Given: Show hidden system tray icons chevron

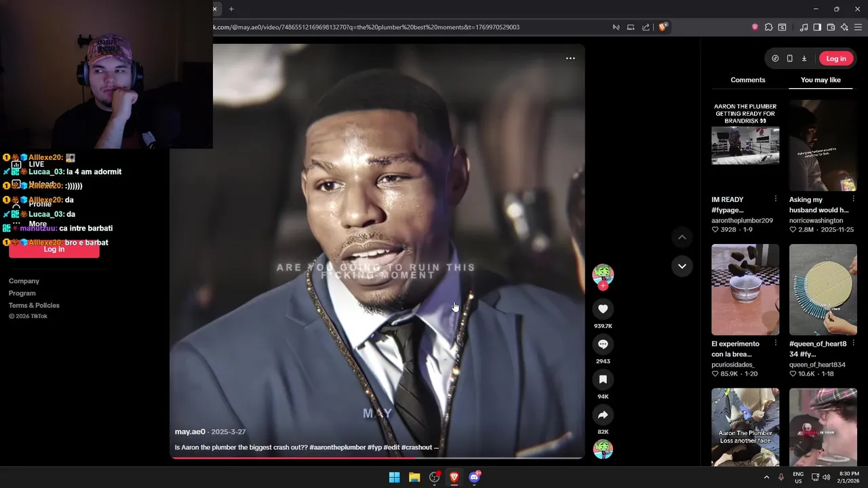Looking at the screenshot, I should [x=767, y=477].
